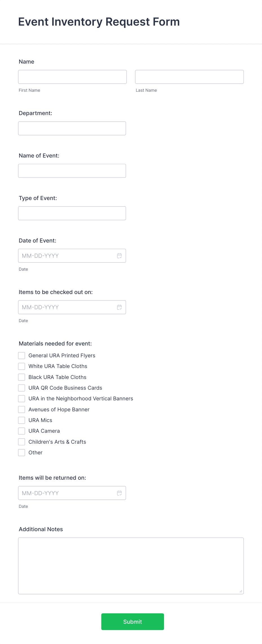The image size is (262, 644).
Task: Select URA in the Neighborhood Vertical Banners
Action: tap(21, 398)
